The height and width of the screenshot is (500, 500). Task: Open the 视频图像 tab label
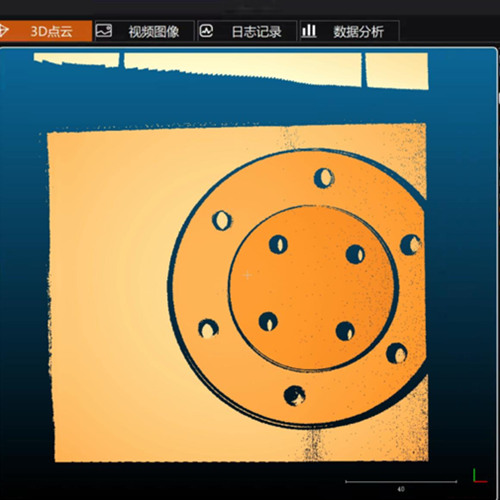(154, 32)
